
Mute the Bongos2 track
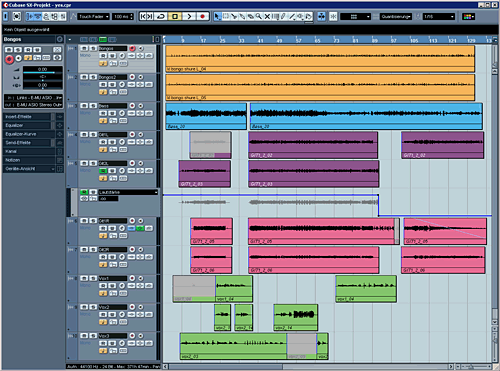point(84,77)
